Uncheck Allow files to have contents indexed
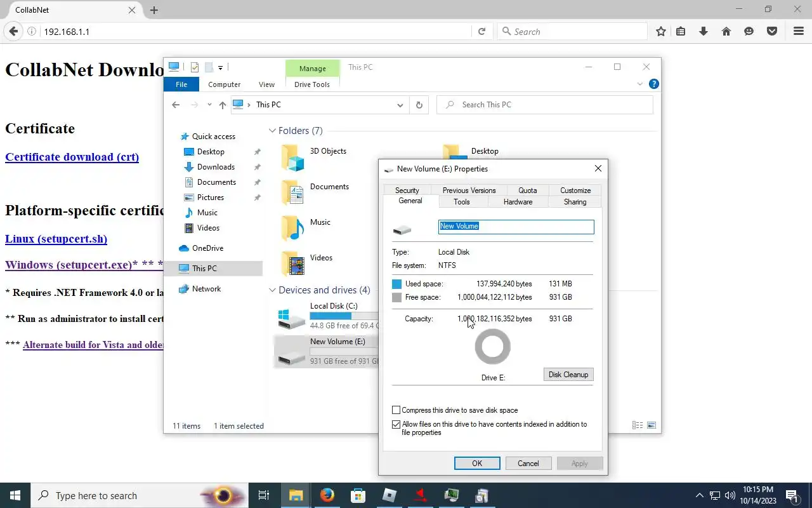Image resolution: width=812 pixels, height=508 pixels. (x=396, y=424)
